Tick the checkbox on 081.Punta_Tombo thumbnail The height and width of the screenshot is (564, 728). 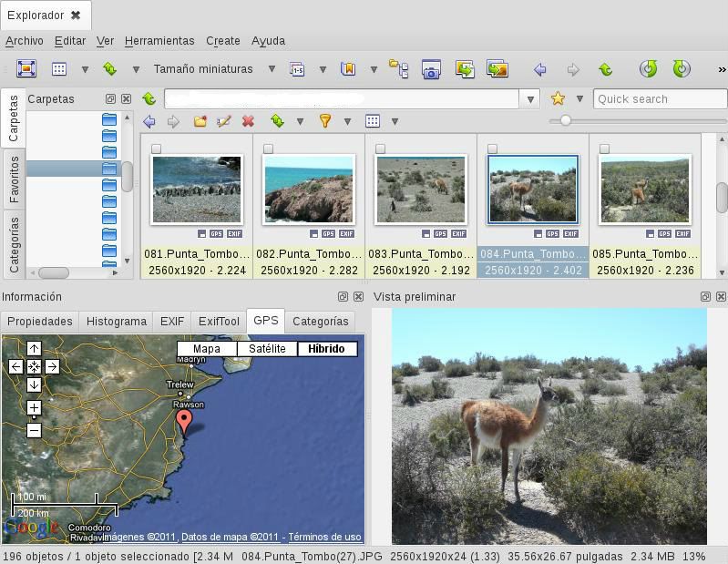click(157, 149)
